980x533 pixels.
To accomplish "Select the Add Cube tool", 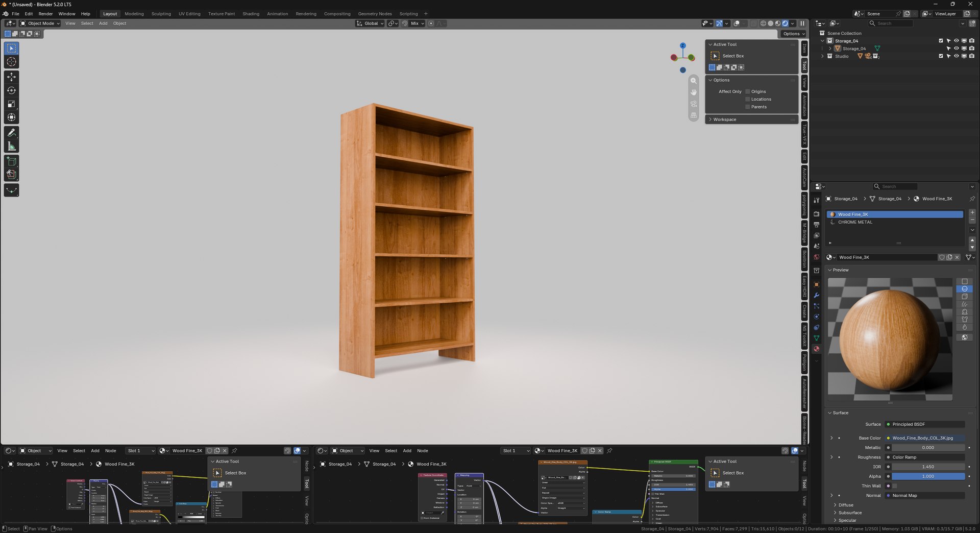I will pos(11,161).
